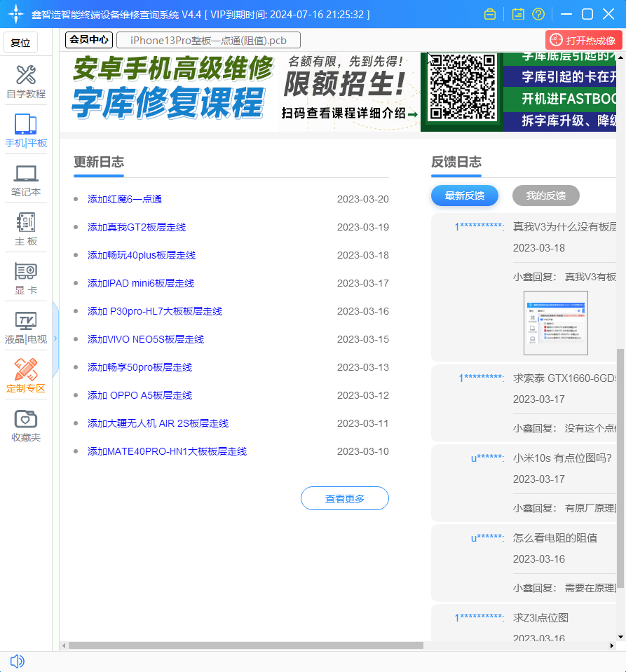Open the 添加红魔6一点通 changelog link
626x672 pixels.
125,199
